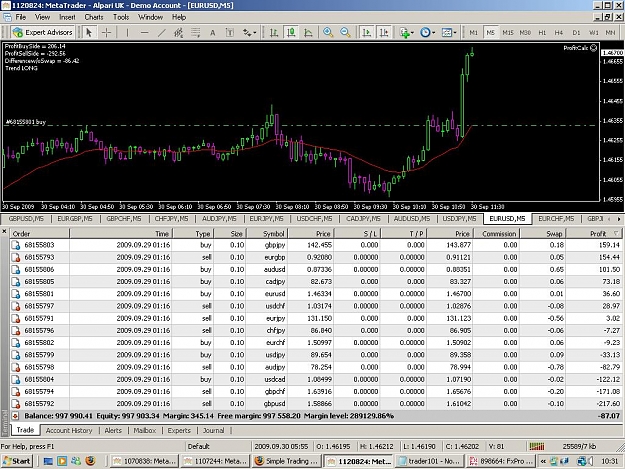This screenshot has width=625, height=469.
Task: Switch to the GBPUSD,M5 chart tab
Action: tap(26, 219)
